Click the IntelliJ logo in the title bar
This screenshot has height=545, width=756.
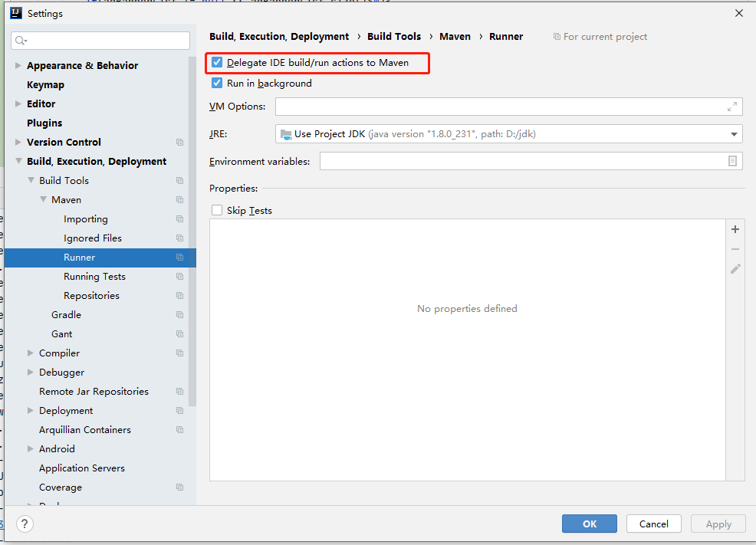(x=16, y=13)
